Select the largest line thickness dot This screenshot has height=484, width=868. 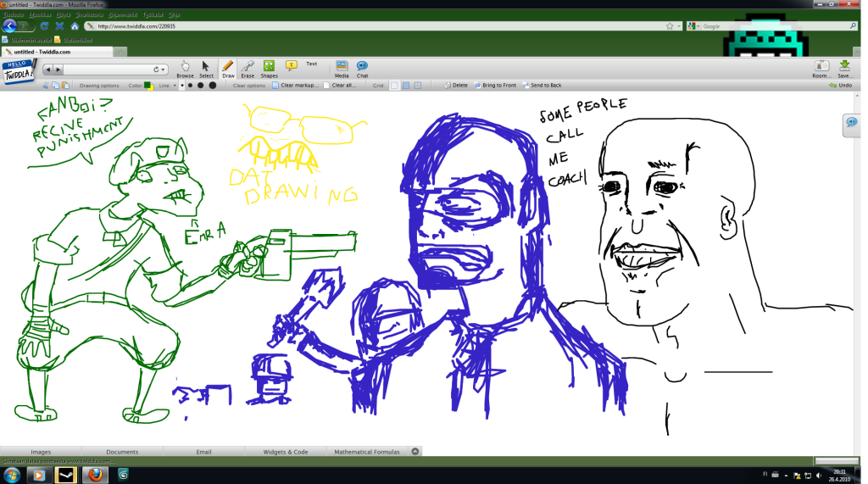pyautogui.click(x=212, y=86)
